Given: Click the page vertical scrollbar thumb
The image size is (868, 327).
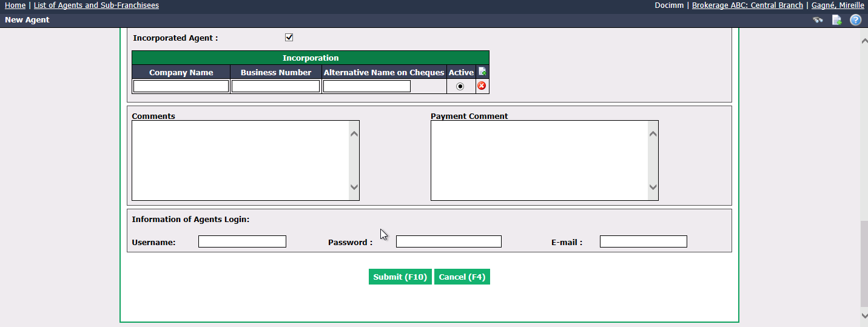Looking at the screenshot, I should coord(864,264).
